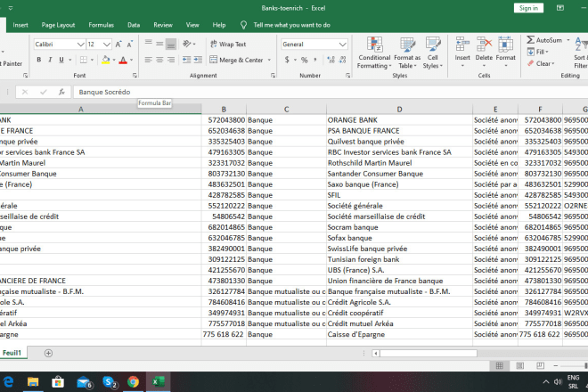Click AutoSum
The width and height of the screenshot is (588, 392).
coord(544,40)
